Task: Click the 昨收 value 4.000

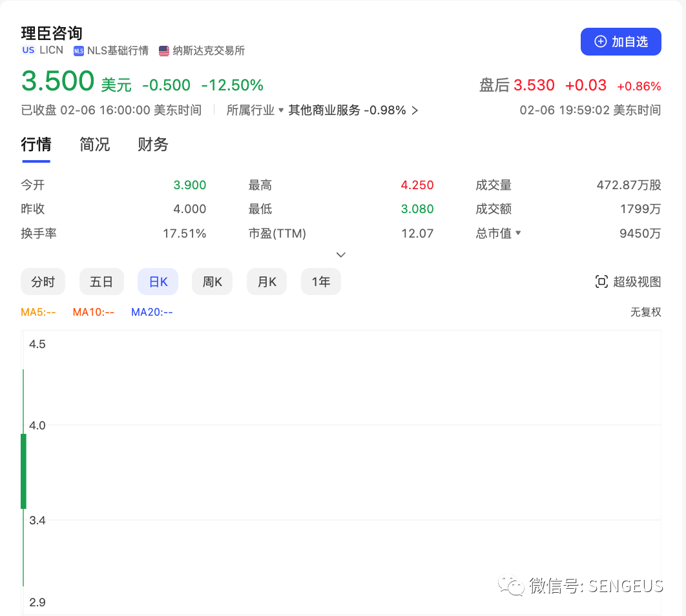Action: (x=189, y=209)
